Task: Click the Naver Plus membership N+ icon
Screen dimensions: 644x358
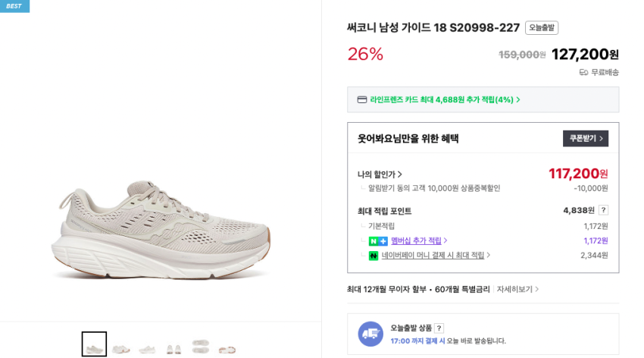Action: pos(378,241)
